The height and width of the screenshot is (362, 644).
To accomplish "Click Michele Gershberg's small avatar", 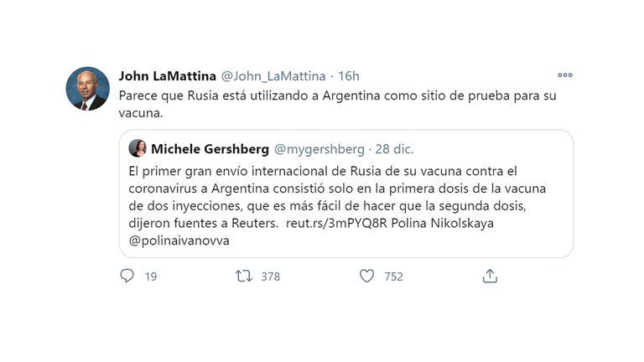I will click(138, 149).
